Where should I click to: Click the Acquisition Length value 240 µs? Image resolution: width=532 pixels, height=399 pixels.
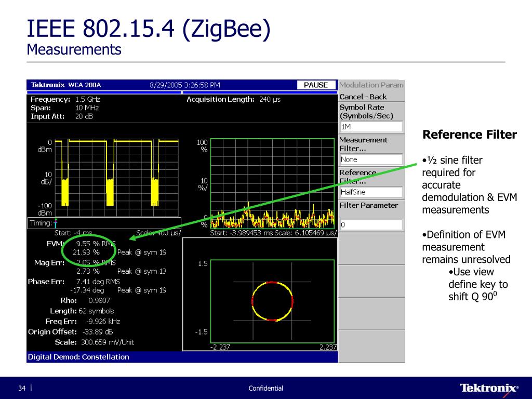pyautogui.click(x=270, y=99)
